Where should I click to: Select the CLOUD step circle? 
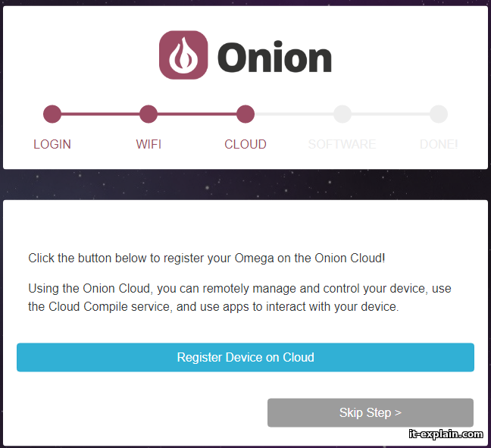(245, 114)
